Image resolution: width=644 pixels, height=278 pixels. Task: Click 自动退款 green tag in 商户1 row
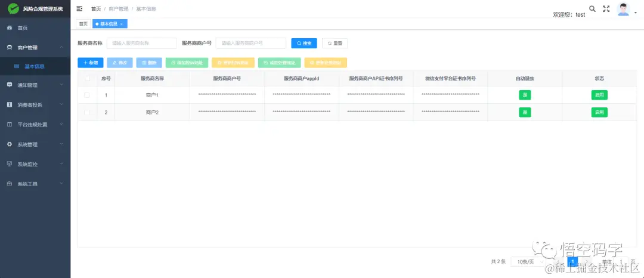[525, 95]
